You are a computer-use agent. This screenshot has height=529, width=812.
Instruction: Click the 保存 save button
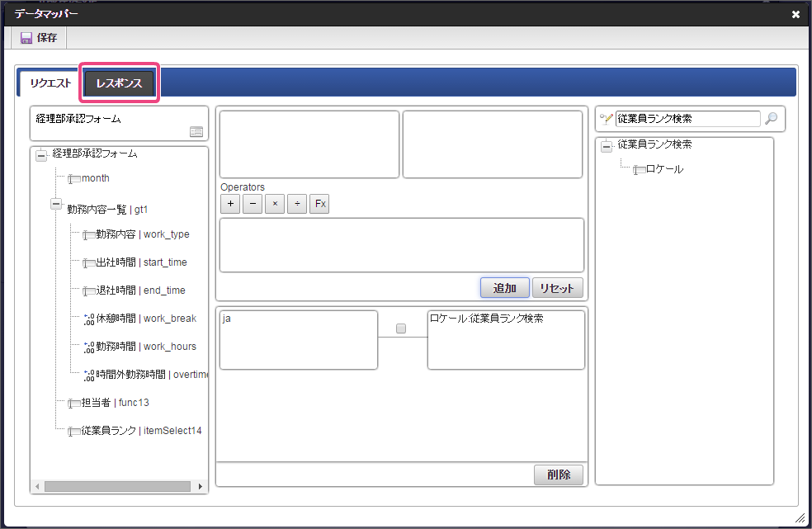pyautogui.click(x=39, y=38)
